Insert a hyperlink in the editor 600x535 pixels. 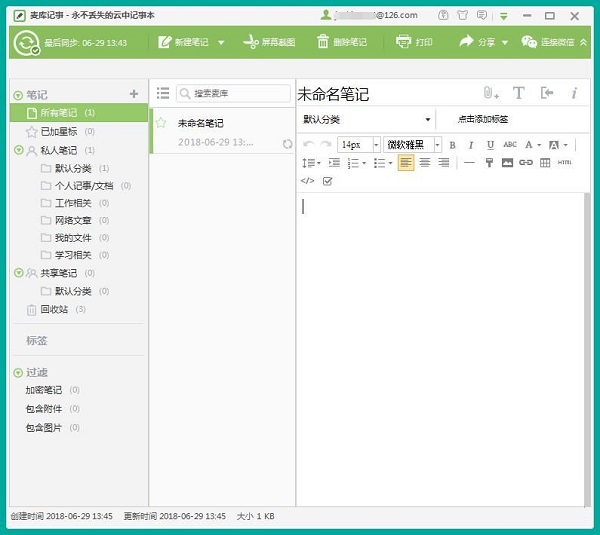click(x=526, y=163)
